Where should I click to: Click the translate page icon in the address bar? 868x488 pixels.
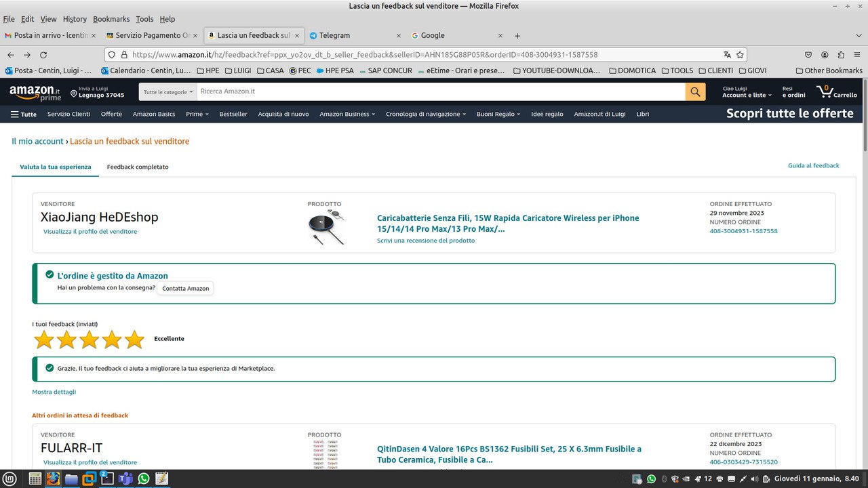click(727, 55)
